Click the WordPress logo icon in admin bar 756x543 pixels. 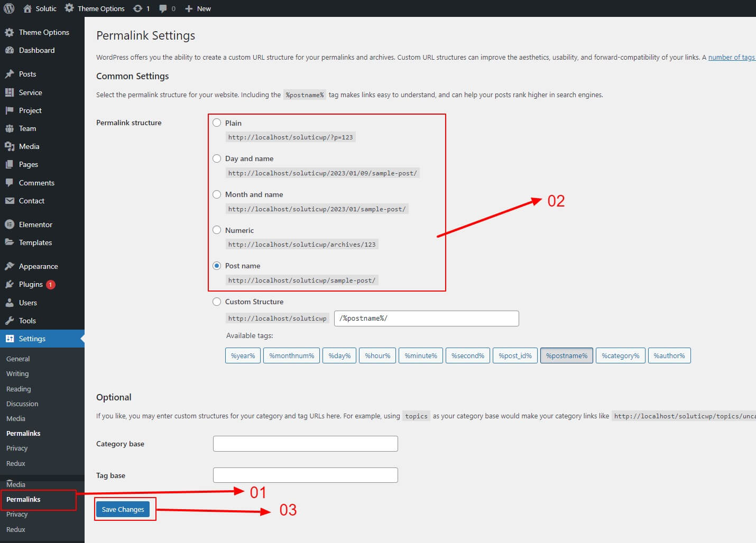tap(9, 8)
